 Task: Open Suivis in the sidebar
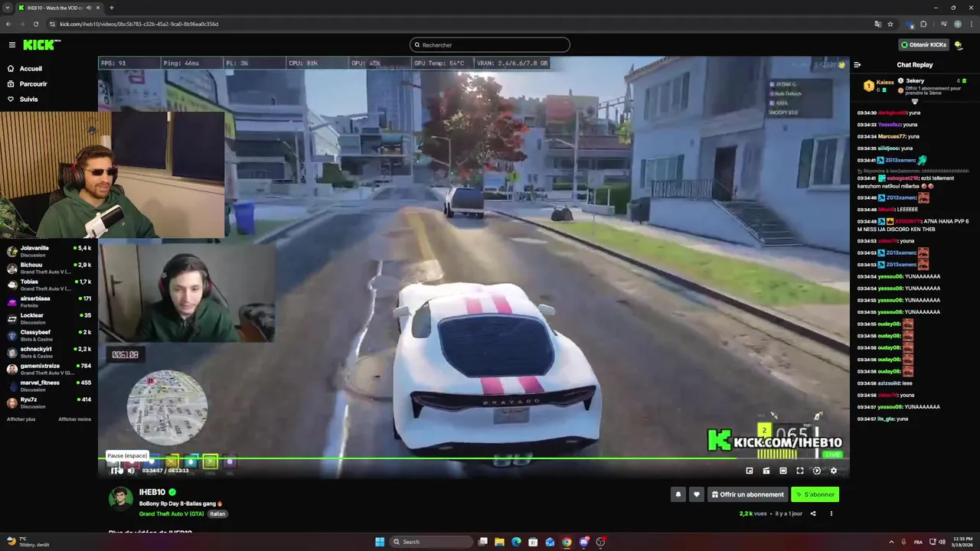[23, 99]
